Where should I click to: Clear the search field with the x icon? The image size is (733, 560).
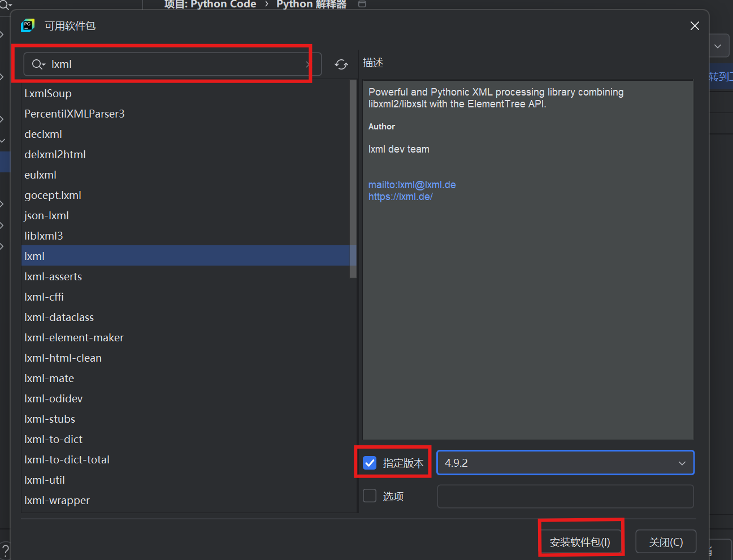coord(307,64)
